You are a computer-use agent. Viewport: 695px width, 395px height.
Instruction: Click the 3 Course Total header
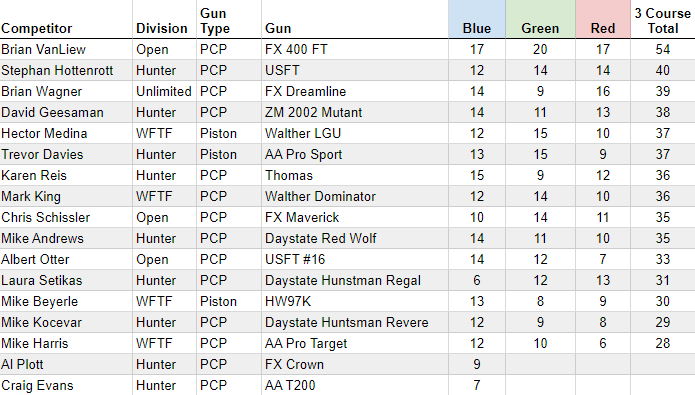(663, 19)
